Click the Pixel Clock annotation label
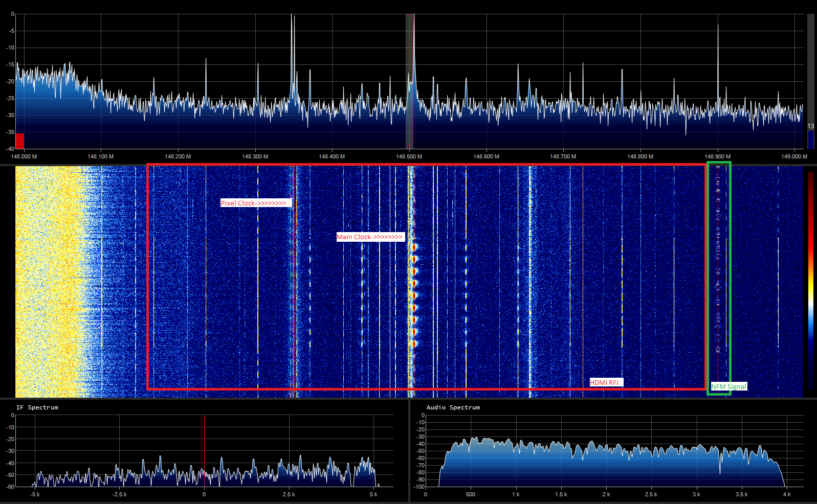817x504 pixels. pyautogui.click(x=256, y=203)
